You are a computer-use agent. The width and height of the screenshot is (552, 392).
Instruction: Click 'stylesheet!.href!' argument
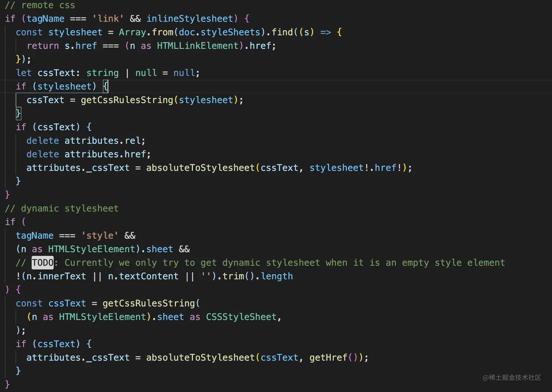(x=356, y=168)
